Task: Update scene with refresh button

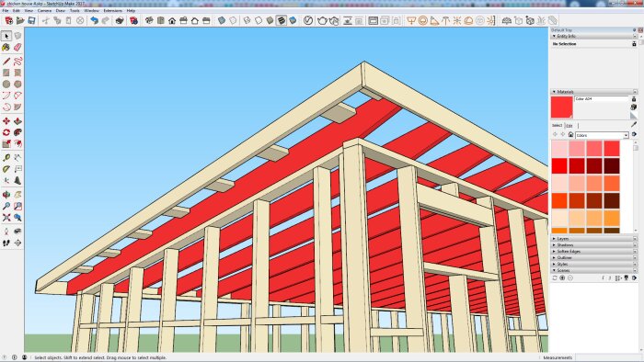Action: click(x=555, y=278)
